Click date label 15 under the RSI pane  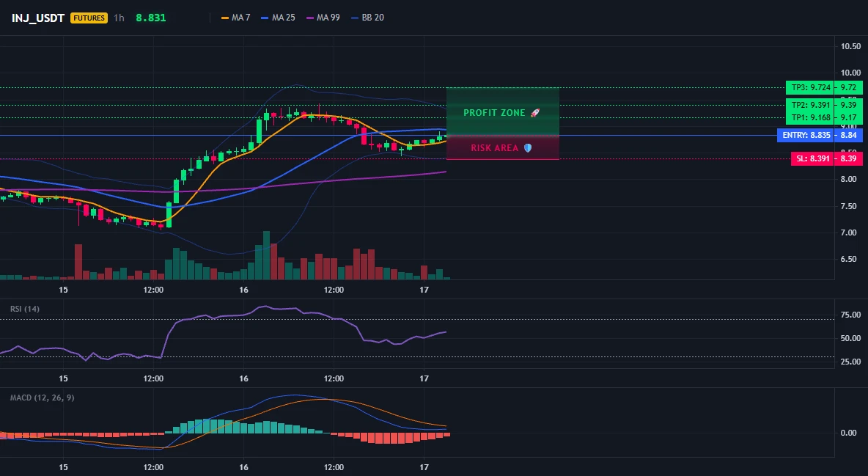63,378
